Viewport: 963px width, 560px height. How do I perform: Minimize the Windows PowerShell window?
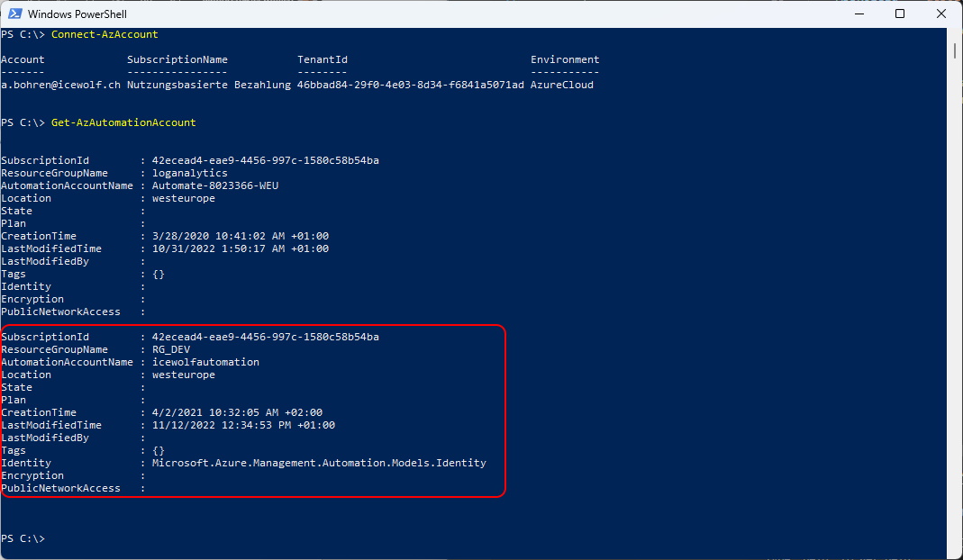(x=857, y=14)
